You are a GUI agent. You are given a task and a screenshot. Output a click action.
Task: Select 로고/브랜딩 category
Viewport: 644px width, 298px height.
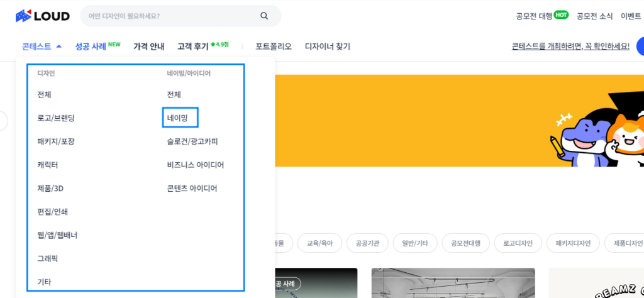tap(56, 118)
